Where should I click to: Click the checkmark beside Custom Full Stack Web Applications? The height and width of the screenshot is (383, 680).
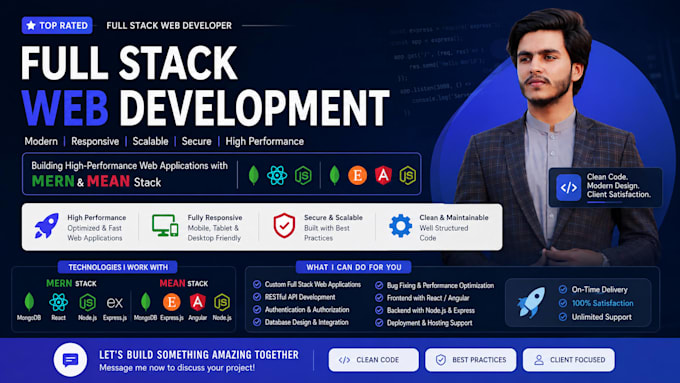point(257,285)
